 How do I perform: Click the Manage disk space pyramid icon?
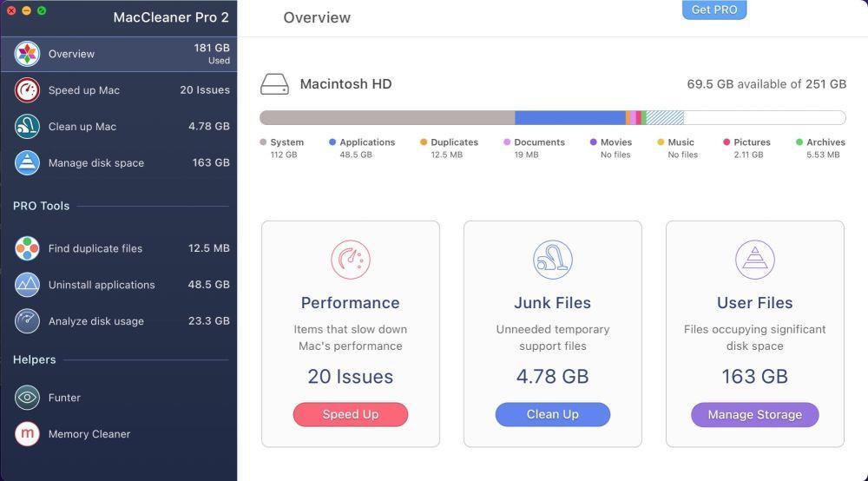(x=27, y=162)
